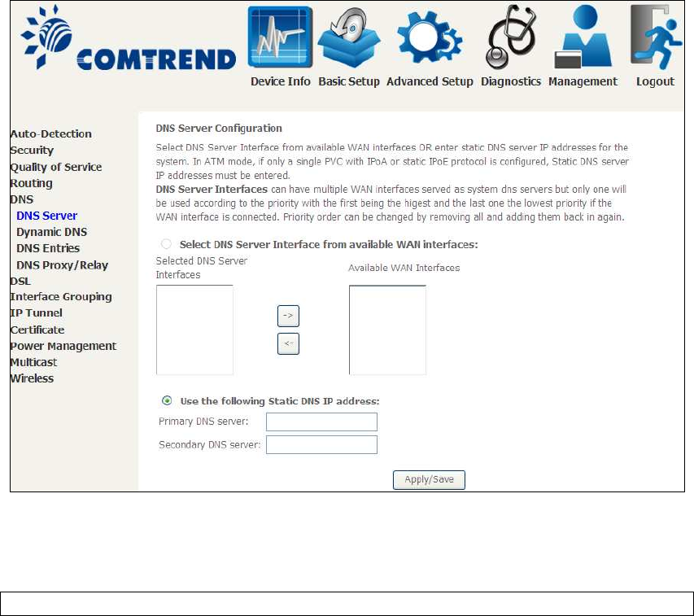The width and height of the screenshot is (694, 616).
Task: Open the Device Info icon
Action: pyautogui.click(x=280, y=37)
